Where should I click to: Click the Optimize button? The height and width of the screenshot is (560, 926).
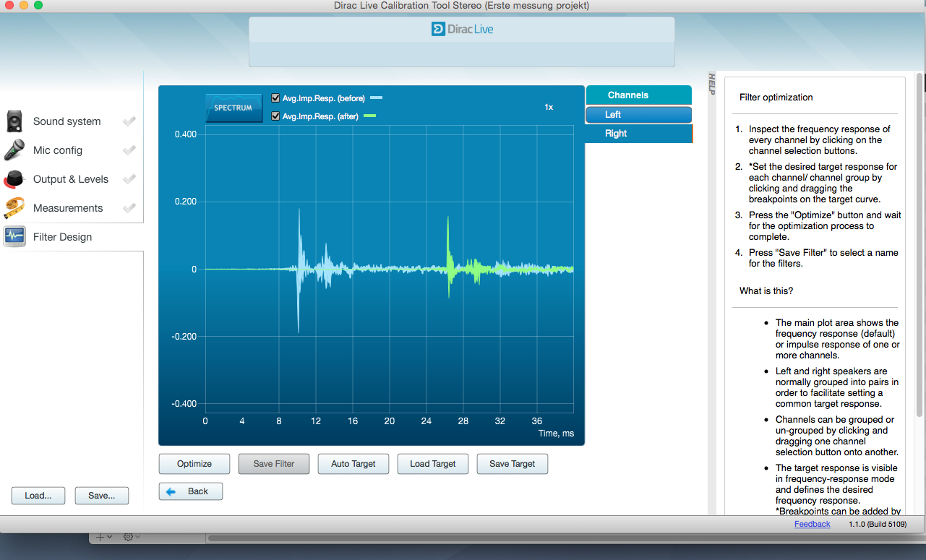point(194,464)
